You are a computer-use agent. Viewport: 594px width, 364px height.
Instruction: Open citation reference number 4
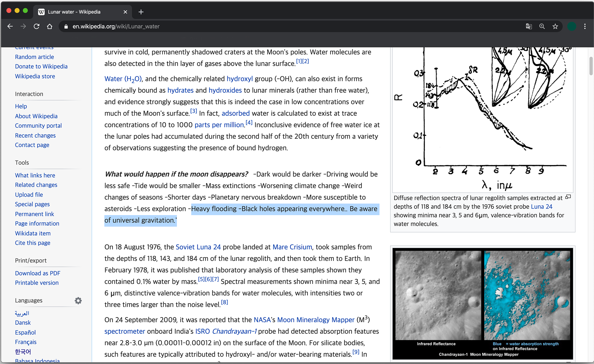pyautogui.click(x=249, y=123)
